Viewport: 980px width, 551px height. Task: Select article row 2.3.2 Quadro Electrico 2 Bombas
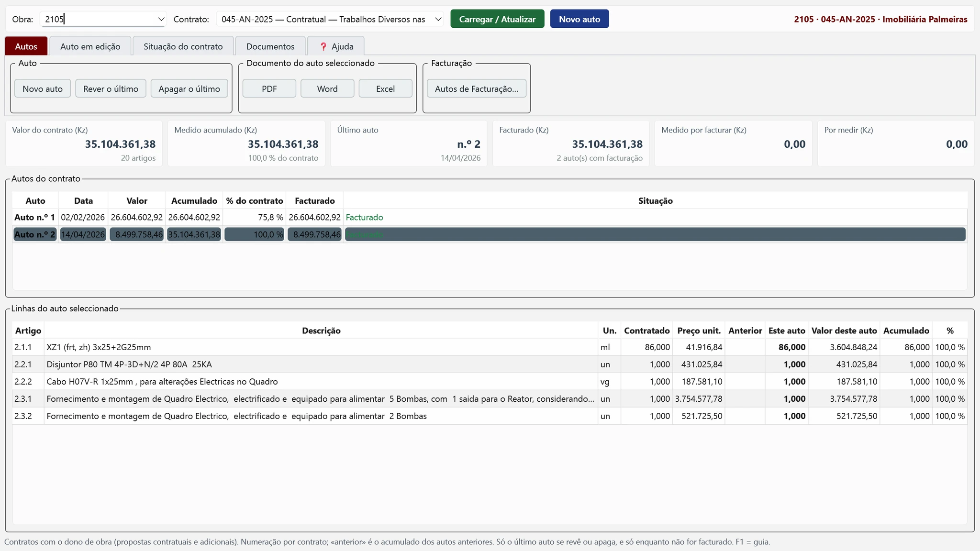(490, 416)
